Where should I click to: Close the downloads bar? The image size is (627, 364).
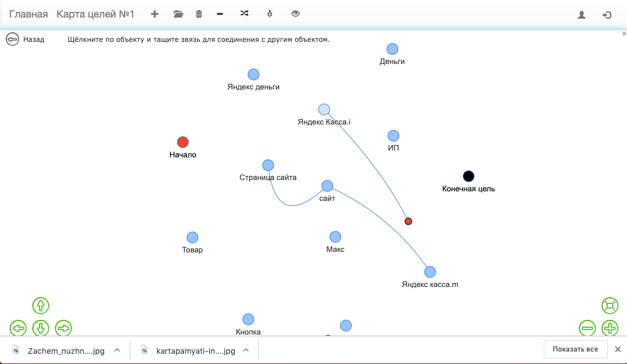coord(618,349)
